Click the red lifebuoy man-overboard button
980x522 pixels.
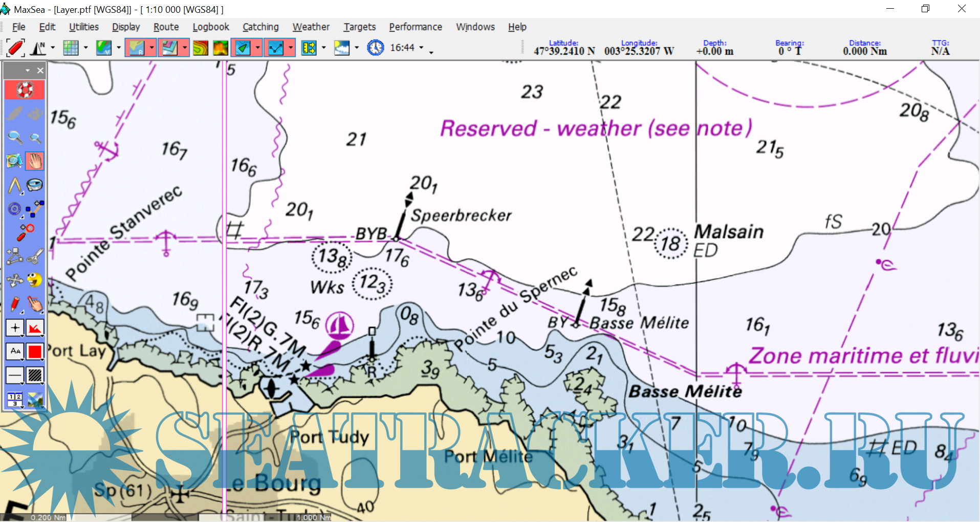(25, 90)
